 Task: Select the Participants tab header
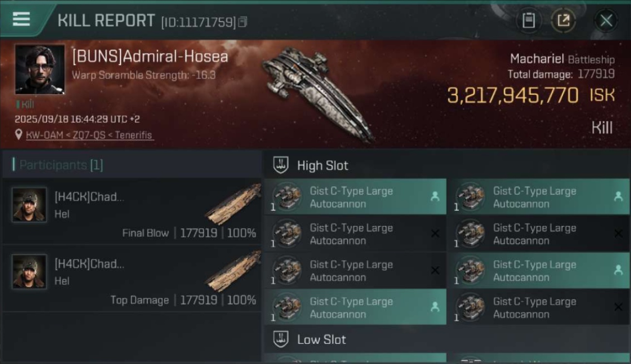[61, 165]
